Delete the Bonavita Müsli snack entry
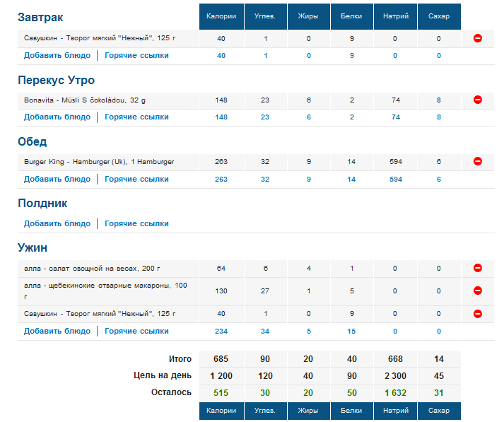Image resolution: width=504 pixels, height=422 pixels. pos(477,100)
